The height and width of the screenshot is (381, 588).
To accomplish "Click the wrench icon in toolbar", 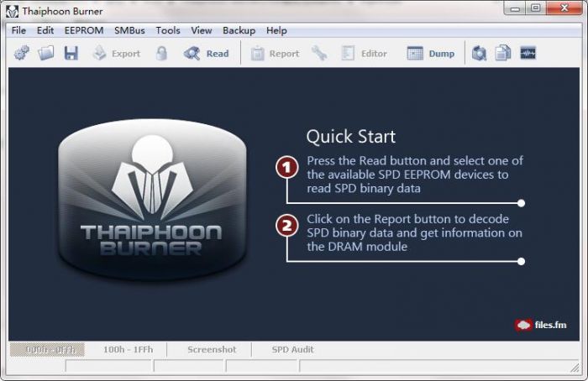I will coord(319,54).
